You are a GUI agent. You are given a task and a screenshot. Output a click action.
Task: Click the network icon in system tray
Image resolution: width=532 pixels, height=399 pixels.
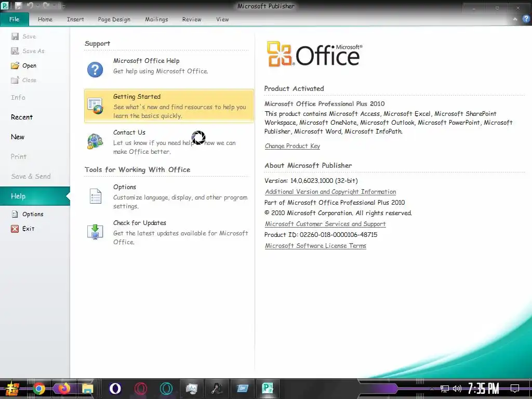tap(445, 389)
